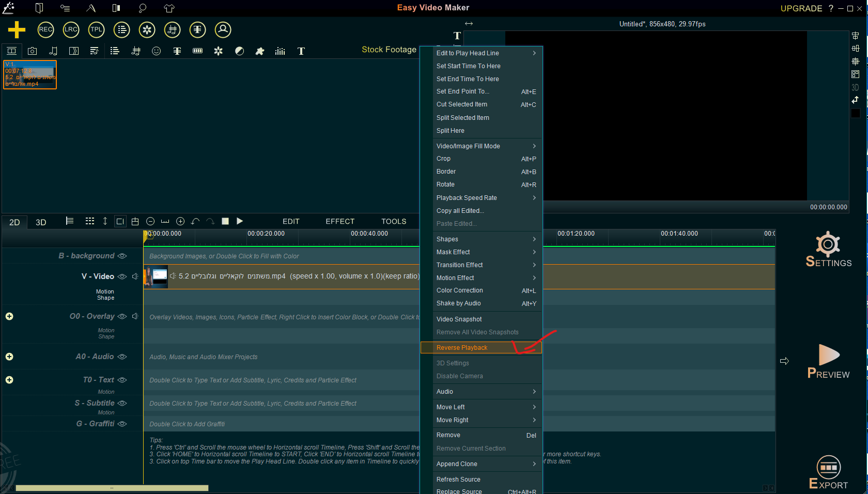Image resolution: width=868 pixels, height=494 pixels.
Task: Click the large Preview play button
Action: 829,361
